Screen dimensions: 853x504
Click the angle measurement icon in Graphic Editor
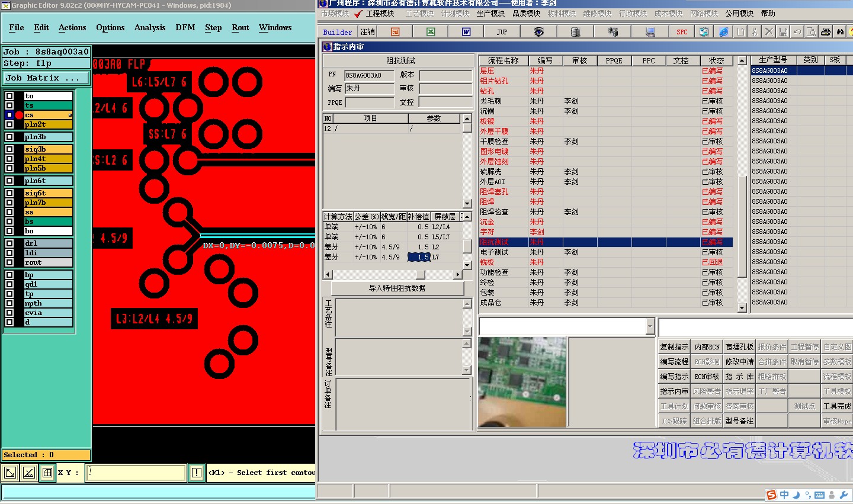pos(28,473)
